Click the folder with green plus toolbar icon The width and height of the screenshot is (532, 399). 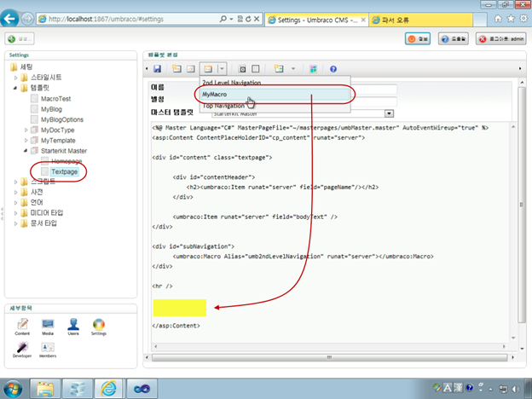click(x=279, y=69)
